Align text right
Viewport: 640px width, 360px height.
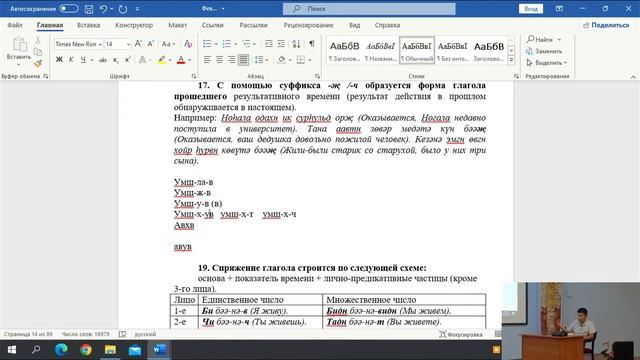(x=231, y=60)
